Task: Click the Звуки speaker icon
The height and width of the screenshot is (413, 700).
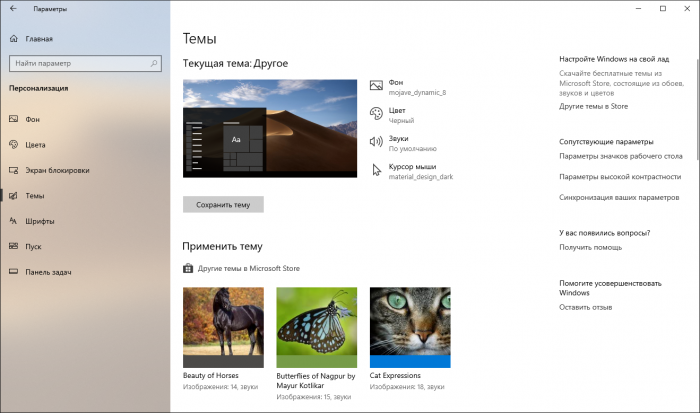Action: [x=376, y=142]
